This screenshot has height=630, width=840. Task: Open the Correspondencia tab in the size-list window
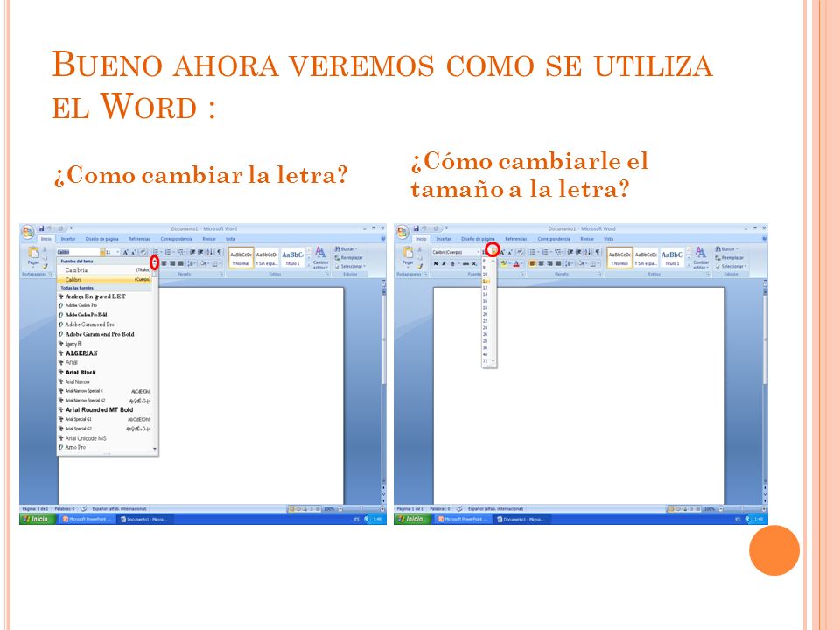(x=554, y=239)
